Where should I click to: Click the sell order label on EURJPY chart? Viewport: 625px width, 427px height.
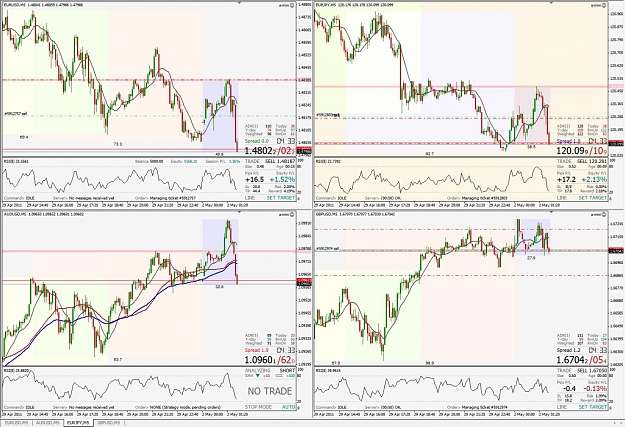tap(328, 115)
